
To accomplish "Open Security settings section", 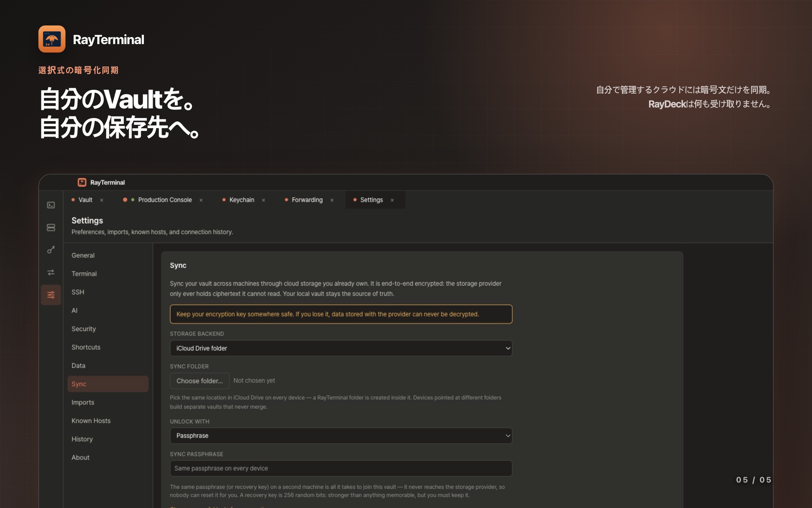I will (x=108, y=329).
